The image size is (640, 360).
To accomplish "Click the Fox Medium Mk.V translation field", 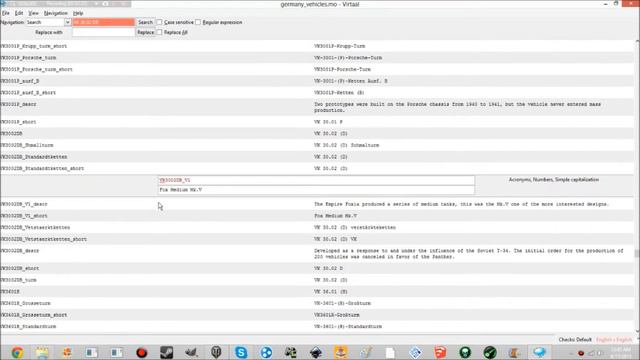I will (x=316, y=190).
